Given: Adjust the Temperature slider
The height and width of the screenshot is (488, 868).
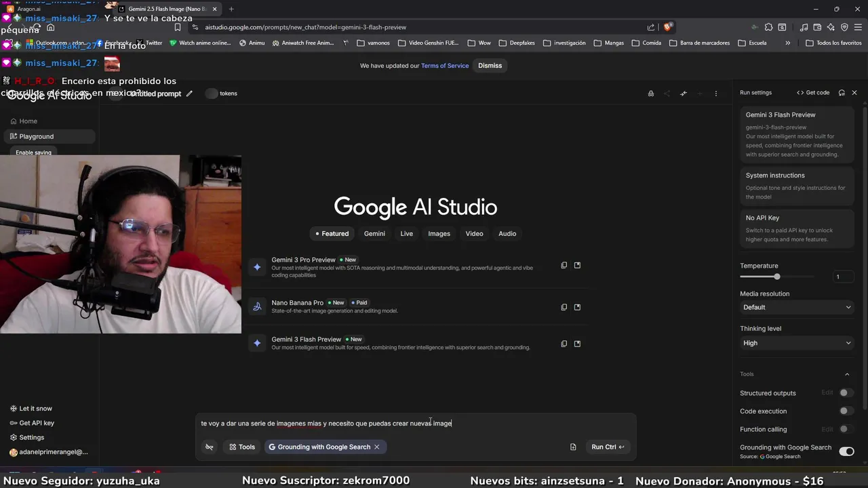Looking at the screenshot, I should [777, 277].
